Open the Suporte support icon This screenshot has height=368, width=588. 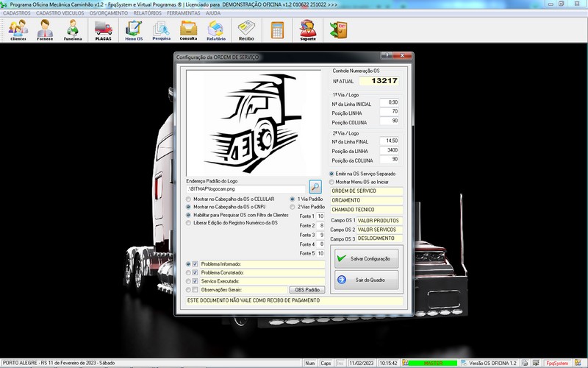308,29
